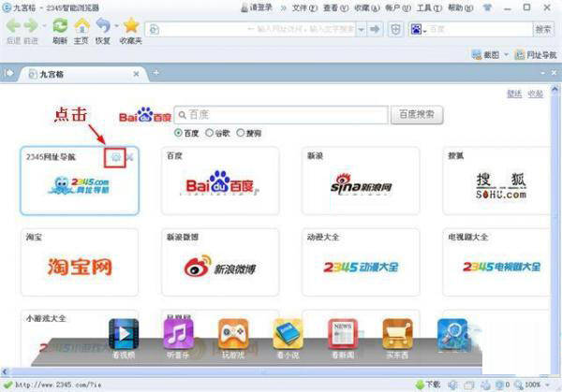Select the 搜狗 search radio button

(x=240, y=133)
